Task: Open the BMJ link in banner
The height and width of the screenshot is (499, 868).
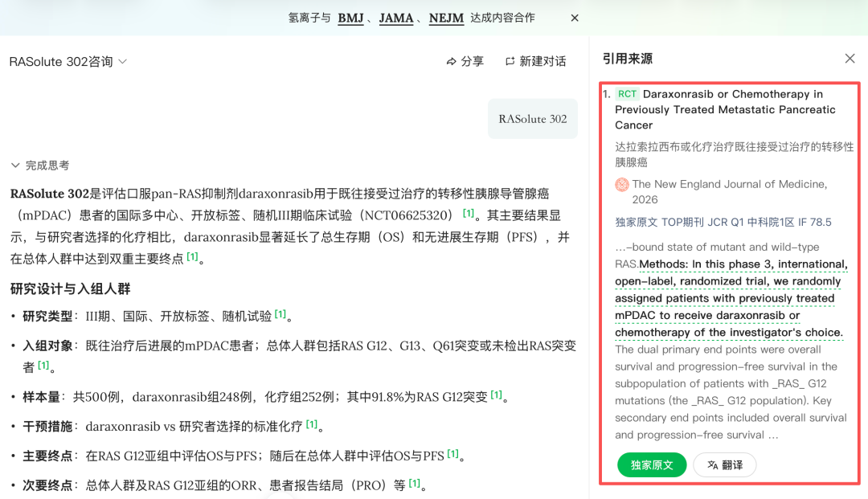Action: point(351,18)
